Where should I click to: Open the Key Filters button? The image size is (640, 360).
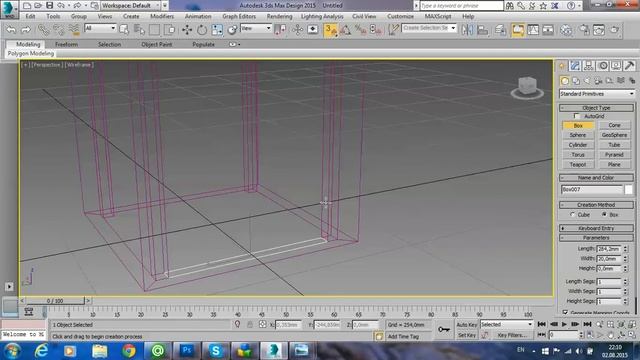(512, 335)
